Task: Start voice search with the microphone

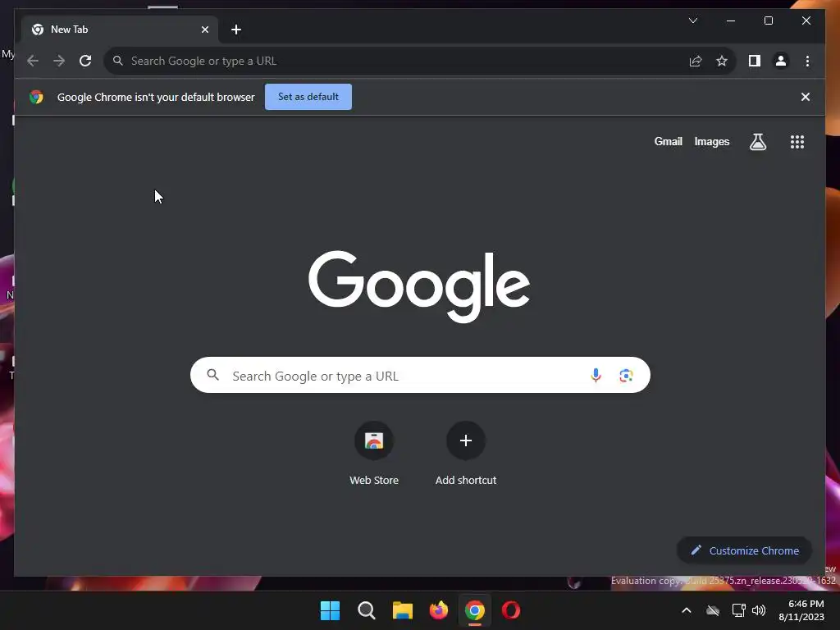Action: pos(596,375)
